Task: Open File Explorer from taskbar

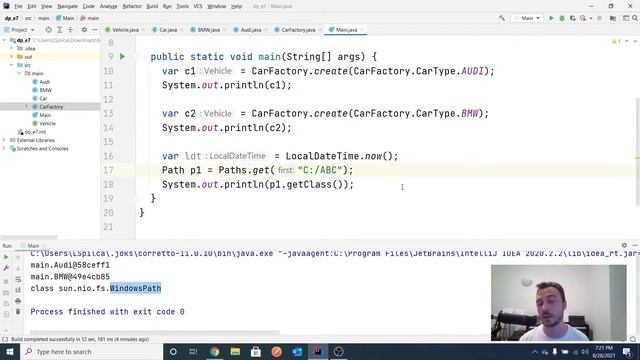Action: click(235, 351)
